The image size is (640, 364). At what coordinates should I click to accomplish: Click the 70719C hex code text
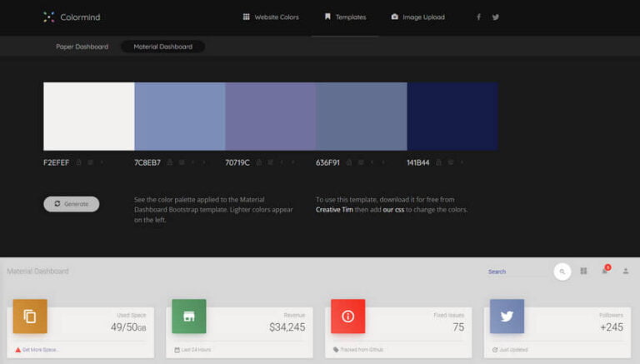click(237, 162)
